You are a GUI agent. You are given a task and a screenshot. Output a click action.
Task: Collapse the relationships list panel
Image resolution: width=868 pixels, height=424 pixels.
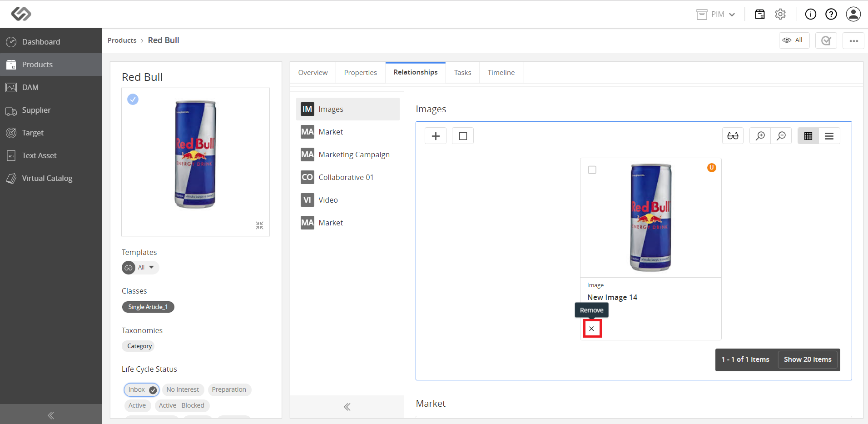[347, 407]
